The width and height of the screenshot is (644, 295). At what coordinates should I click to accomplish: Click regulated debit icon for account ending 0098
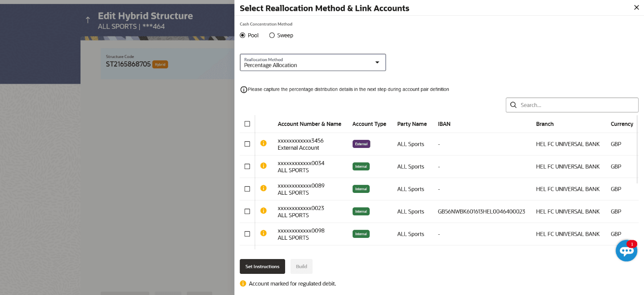[x=264, y=233]
